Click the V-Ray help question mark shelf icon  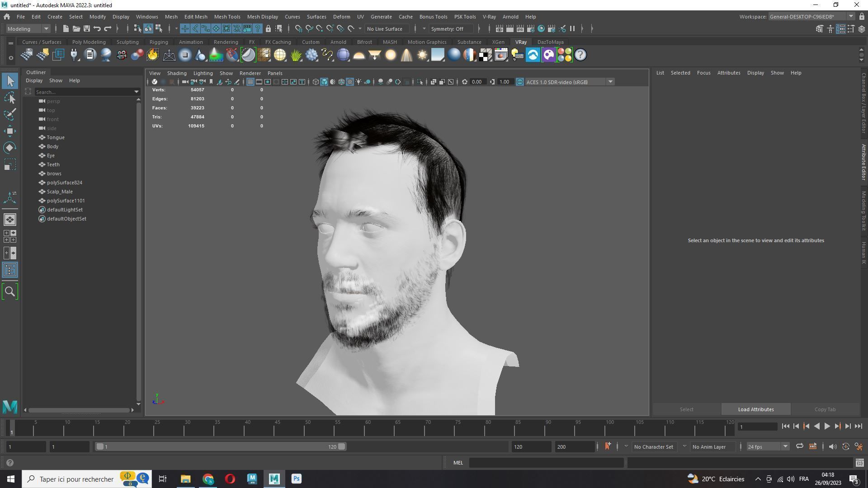[580, 55]
